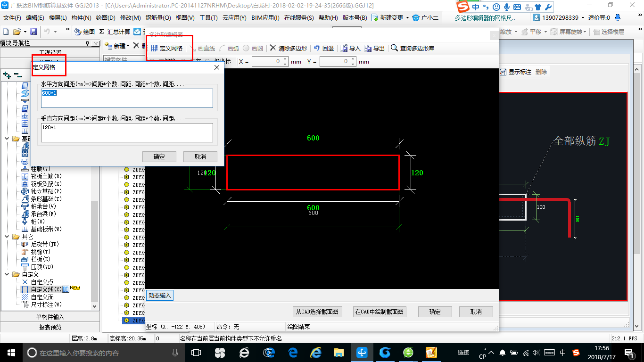Collapse the 其它 folder in tree
The width and height of the screenshot is (644, 362).
pyautogui.click(x=7, y=237)
